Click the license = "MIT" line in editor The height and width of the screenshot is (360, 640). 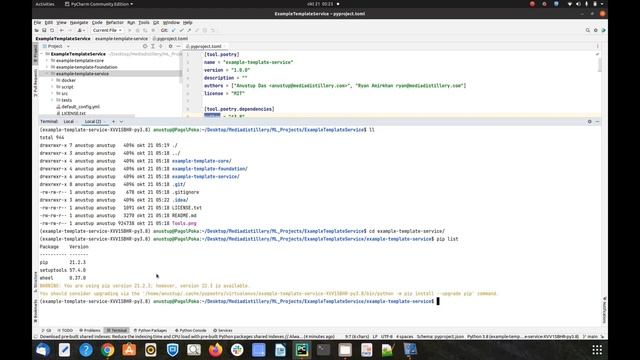(224, 93)
